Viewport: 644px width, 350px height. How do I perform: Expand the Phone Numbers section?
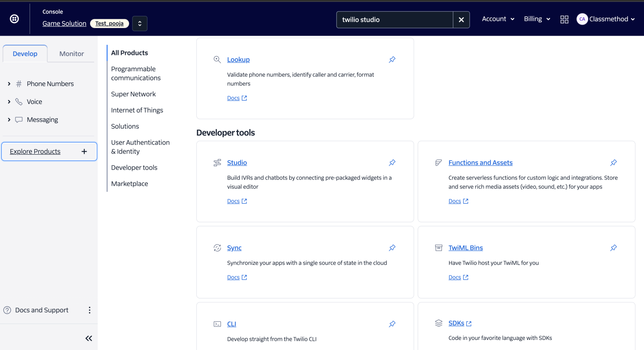[x=9, y=83]
